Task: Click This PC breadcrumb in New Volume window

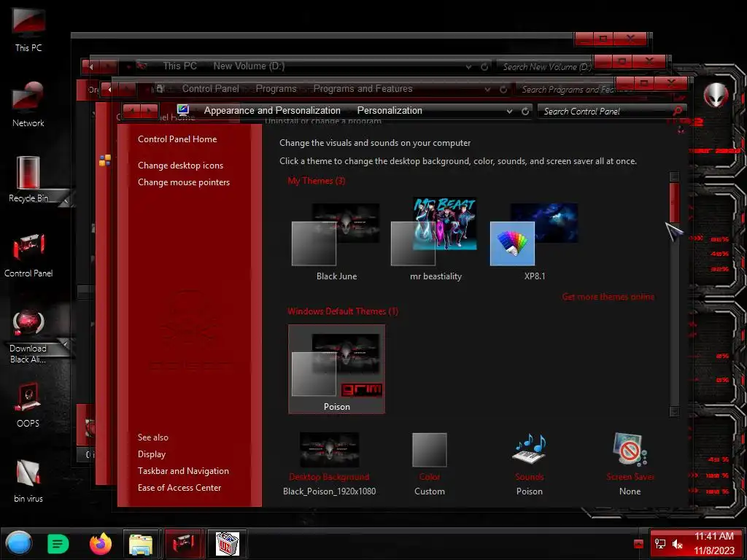Action: tap(179, 66)
